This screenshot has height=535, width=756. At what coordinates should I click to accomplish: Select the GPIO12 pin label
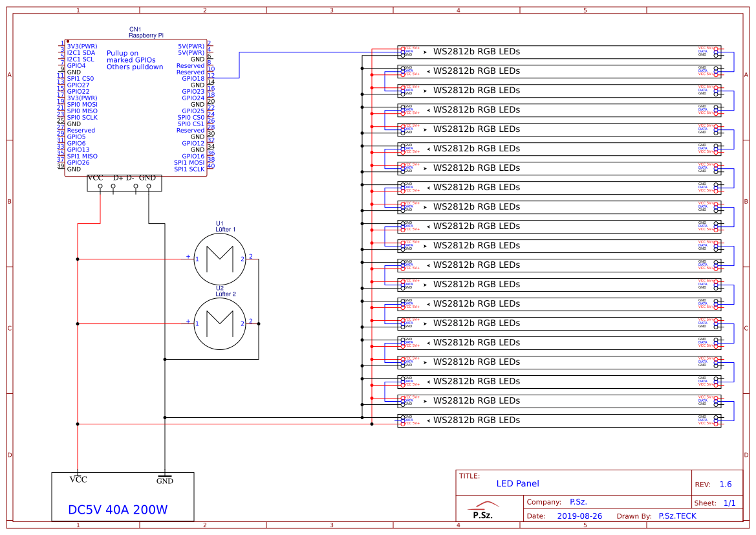(193, 143)
